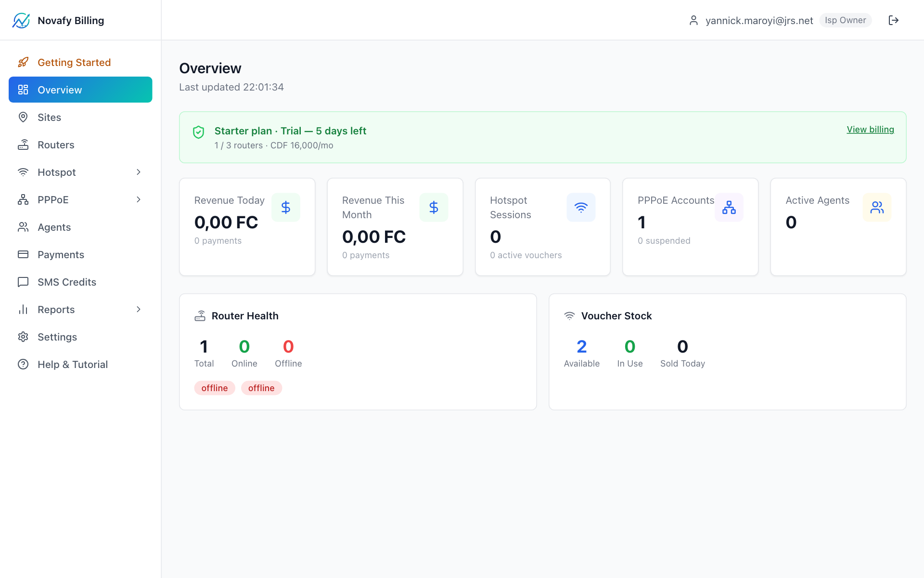Click '1 / 3 routers · CDF 16,000/mo' text
The height and width of the screenshot is (578, 924).
pyautogui.click(x=274, y=145)
